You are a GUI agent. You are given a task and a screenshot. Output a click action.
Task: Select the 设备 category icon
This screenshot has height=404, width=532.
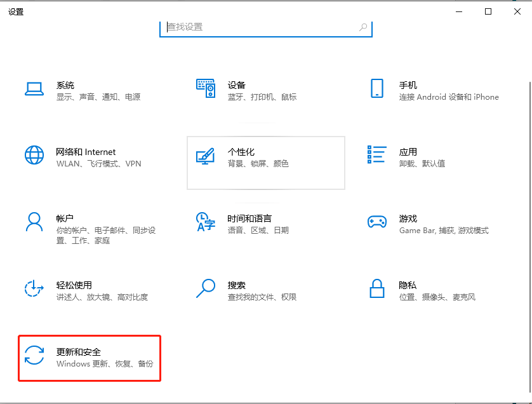pyautogui.click(x=206, y=88)
